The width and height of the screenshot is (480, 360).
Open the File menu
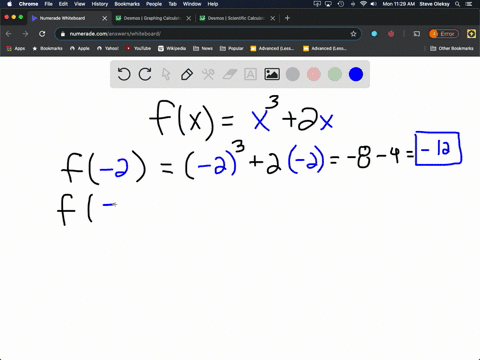[x=49, y=4]
